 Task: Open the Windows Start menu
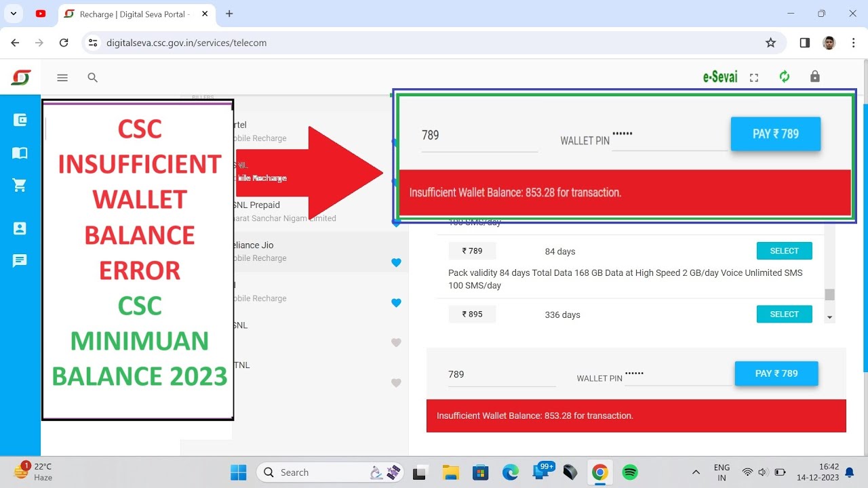click(x=238, y=472)
